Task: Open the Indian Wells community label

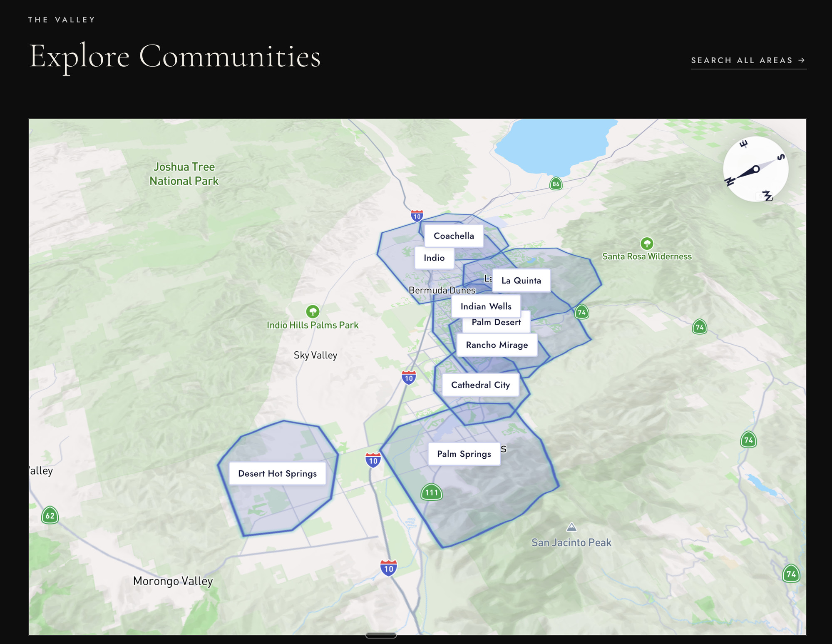Action: click(x=486, y=306)
